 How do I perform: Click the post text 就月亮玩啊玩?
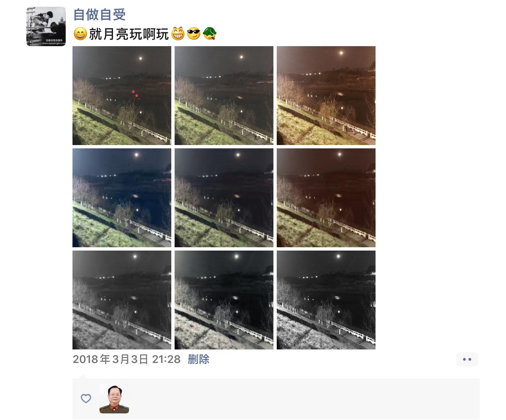[129, 34]
